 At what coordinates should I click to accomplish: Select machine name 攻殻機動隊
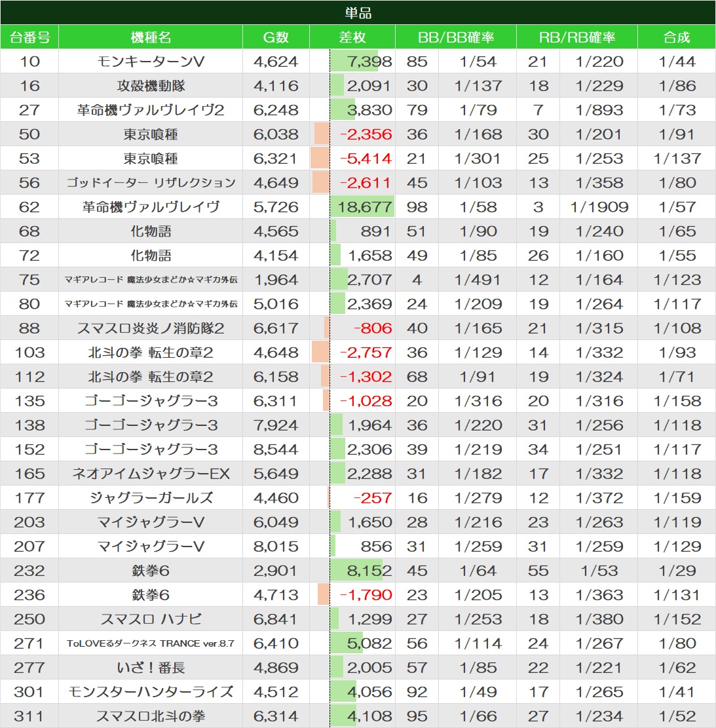tap(151, 85)
